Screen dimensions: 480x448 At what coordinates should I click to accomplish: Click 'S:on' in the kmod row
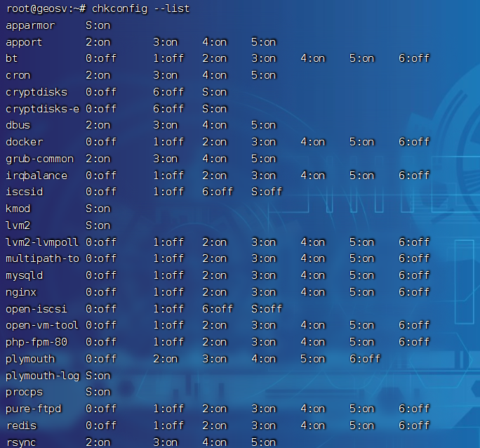pos(98,209)
